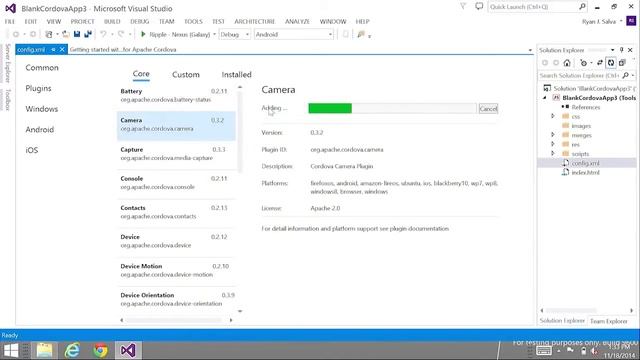
Task: Click the New Project toolbar icon
Action: coord(49,35)
